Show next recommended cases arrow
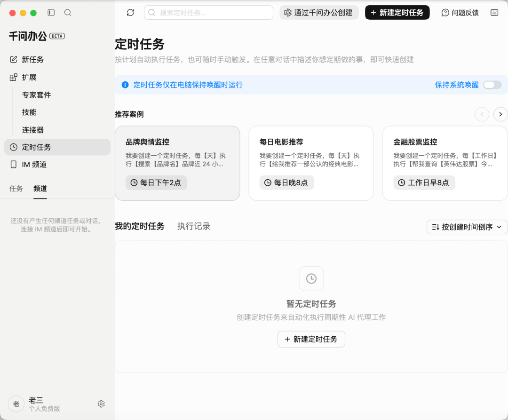Image resolution: width=508 pixels, height=420 pixels. (x=500, y=114)
